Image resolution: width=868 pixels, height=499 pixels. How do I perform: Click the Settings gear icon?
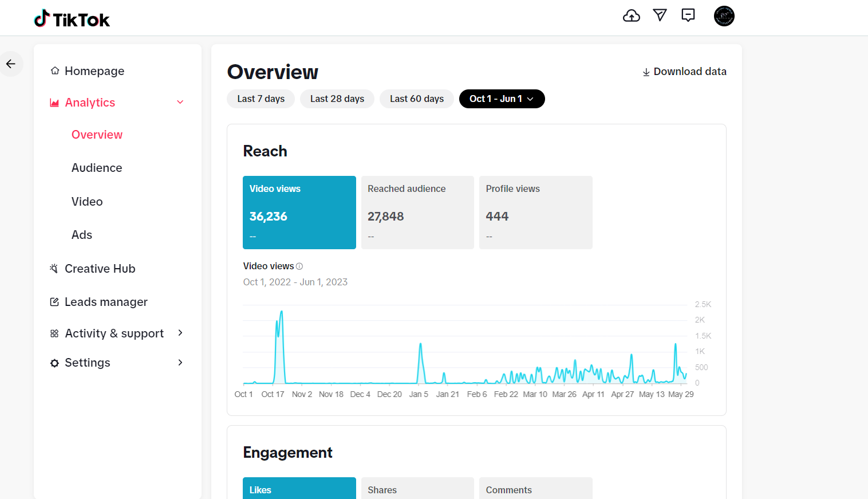coord(54,363)
